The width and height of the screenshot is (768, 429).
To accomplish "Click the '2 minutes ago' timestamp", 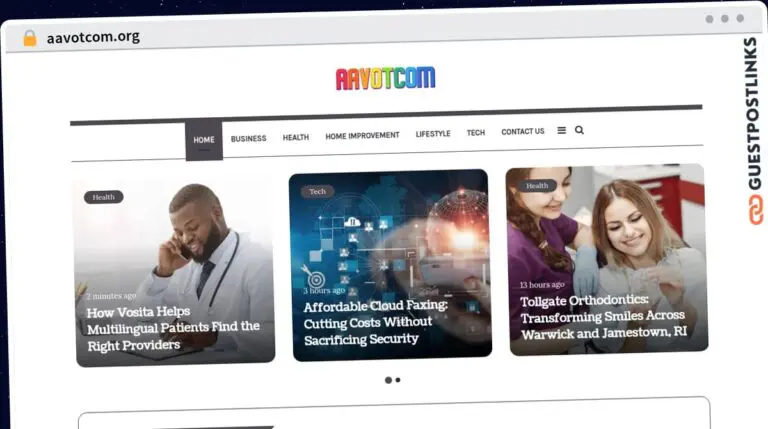I will [x=111, y=296].
